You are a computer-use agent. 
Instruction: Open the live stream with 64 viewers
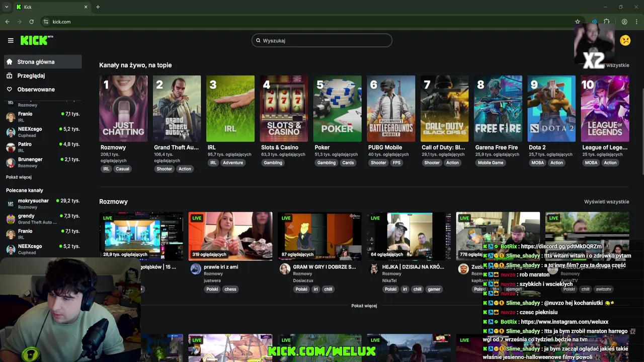409,236
